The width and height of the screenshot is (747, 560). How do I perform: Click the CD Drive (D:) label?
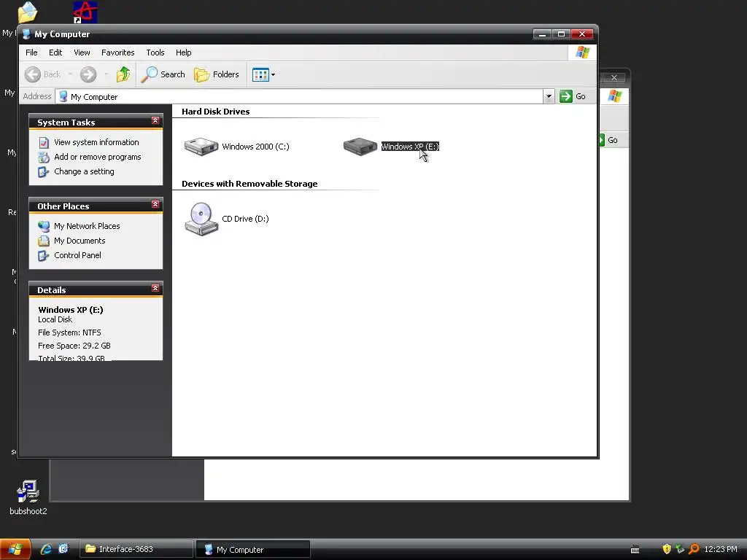245,219
